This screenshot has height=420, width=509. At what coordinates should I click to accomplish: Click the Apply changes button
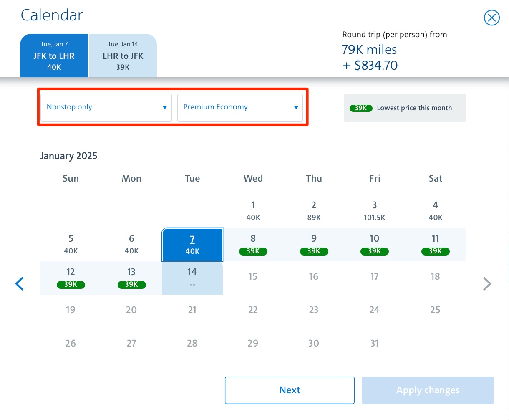[427, 390]
